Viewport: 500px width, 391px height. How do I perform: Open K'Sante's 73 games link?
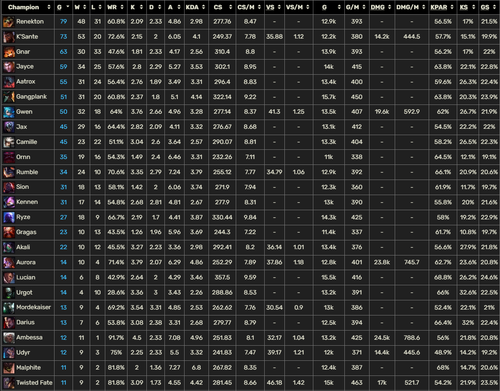63,37
